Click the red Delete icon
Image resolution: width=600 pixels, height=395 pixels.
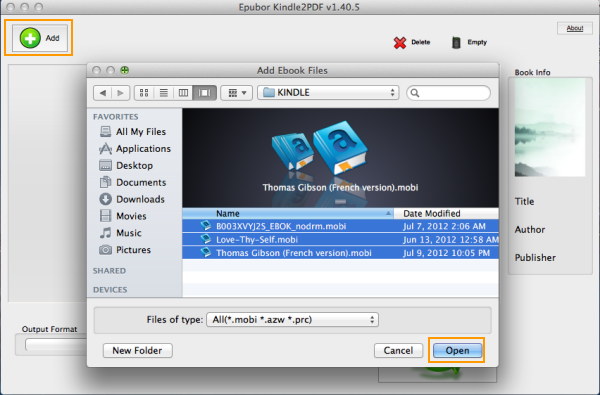(400, 42)
